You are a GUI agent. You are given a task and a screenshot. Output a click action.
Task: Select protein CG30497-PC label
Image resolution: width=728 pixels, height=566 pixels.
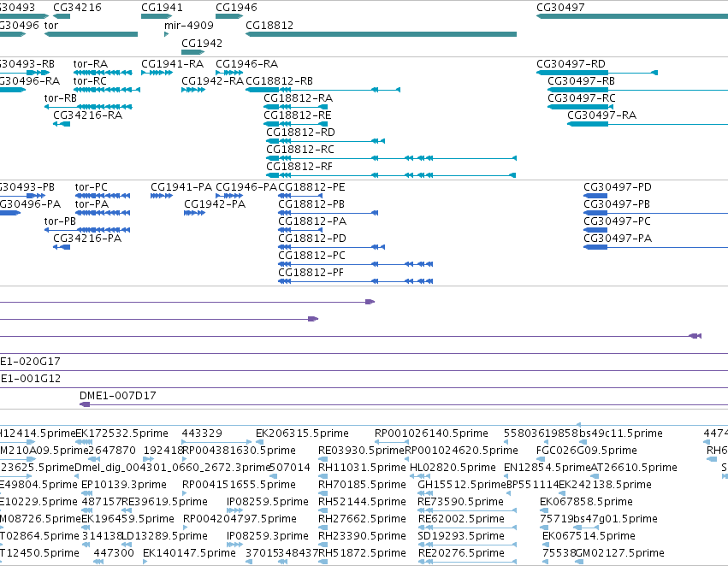tap(618, 221)
